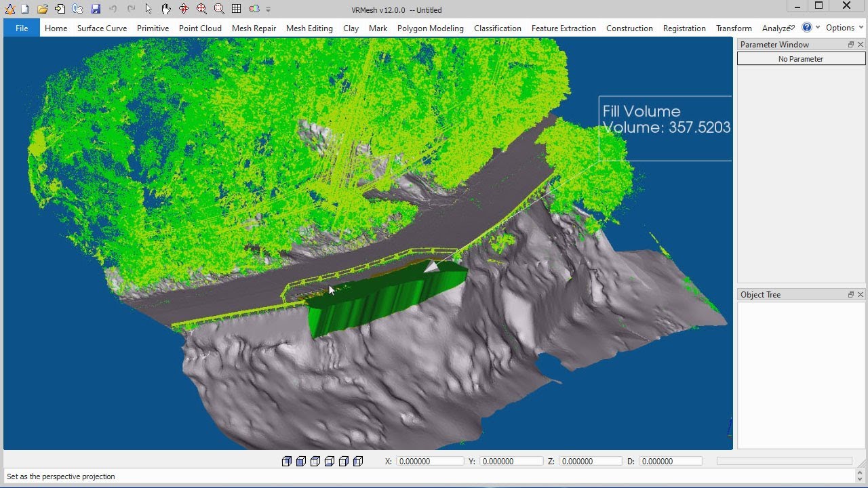Expand the help icon dropdown arrow
The image size is (868, 488).
pyautogui.click(x=817, y=27)
